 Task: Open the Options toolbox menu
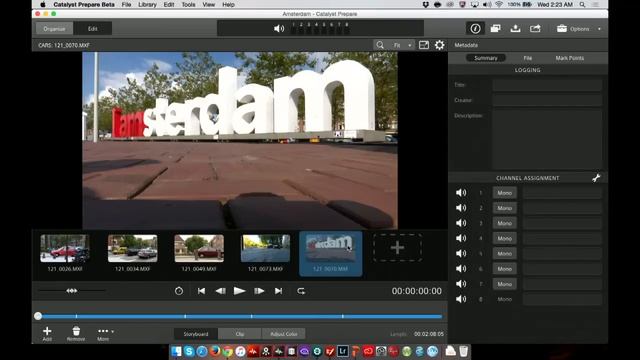pyautogui.click(x=578, y=29)
